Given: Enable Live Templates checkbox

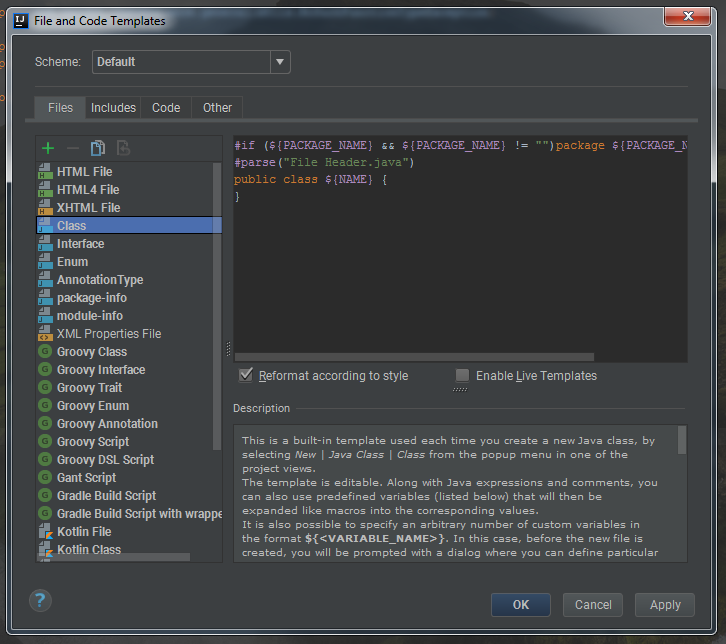Looking at the screenshot, I should (x=462, y=375).
